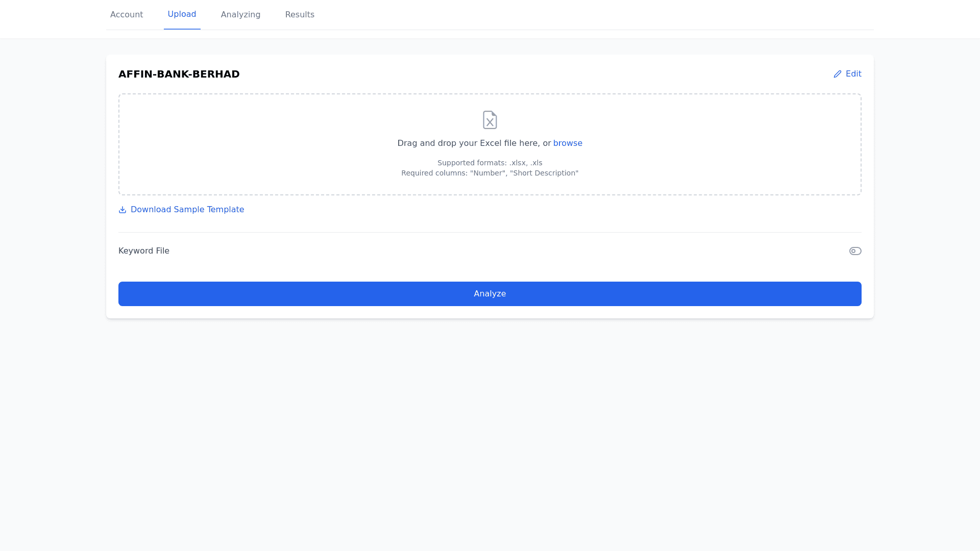The width and height of the screenshot is (980, 551).
Task: Open the Account tab
Action: click(x=127, y=15)
